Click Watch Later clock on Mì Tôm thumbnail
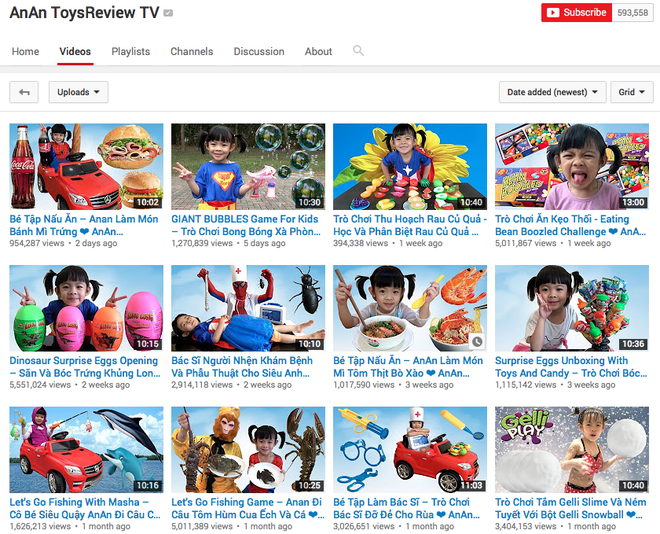Image resolution: width=660 pixels, height=534 pixels. click(x=476, y=341)
